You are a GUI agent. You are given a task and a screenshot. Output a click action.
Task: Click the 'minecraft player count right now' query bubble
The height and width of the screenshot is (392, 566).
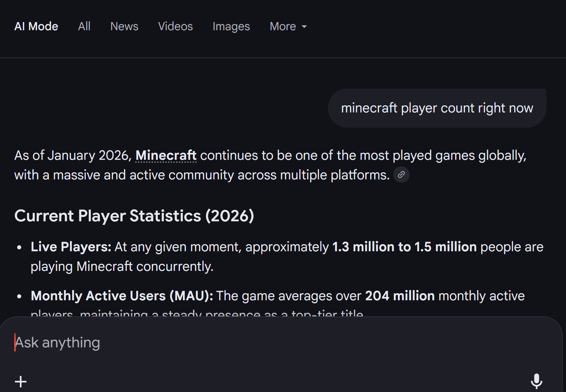click(x=437, y=108)
